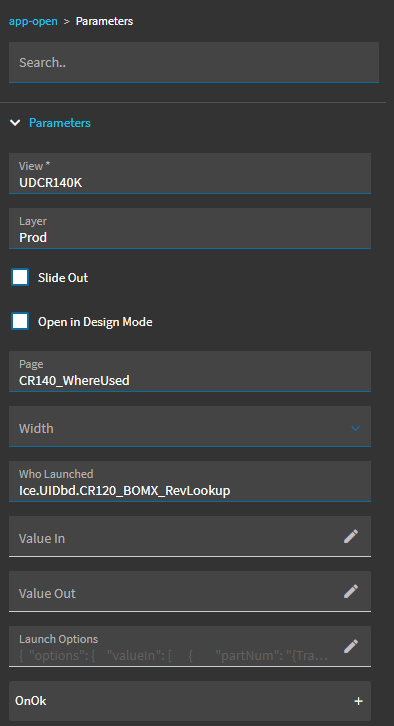The height and width of the screenshot is (726, 394).
Task: Check Open in Design Mode
Action: click(x=20, y=321)
